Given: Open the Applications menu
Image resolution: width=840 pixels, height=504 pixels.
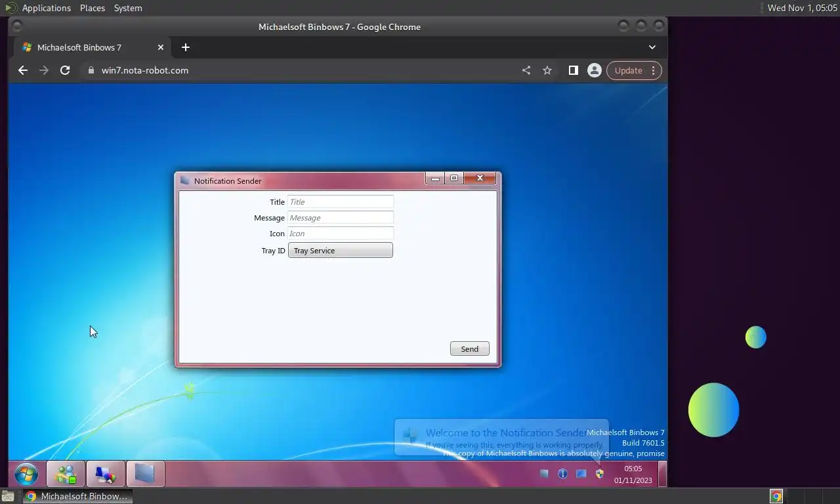Looking at the screenshot, I should click(47, 8).
